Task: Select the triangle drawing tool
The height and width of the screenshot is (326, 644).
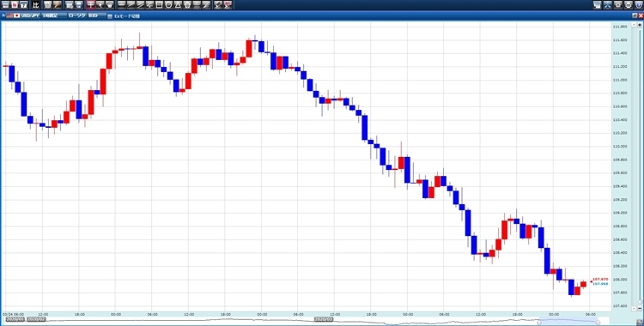Action: click(x=178, y=5)
